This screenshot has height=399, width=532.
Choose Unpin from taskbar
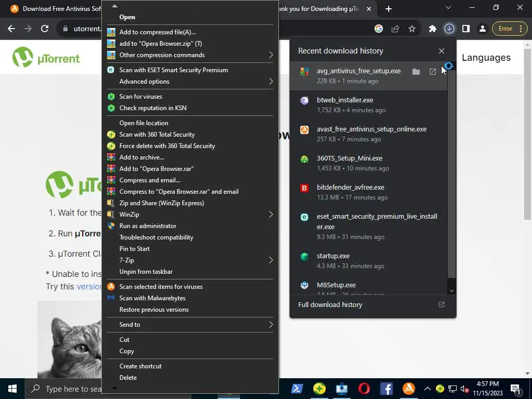click(x=190, y=271)
